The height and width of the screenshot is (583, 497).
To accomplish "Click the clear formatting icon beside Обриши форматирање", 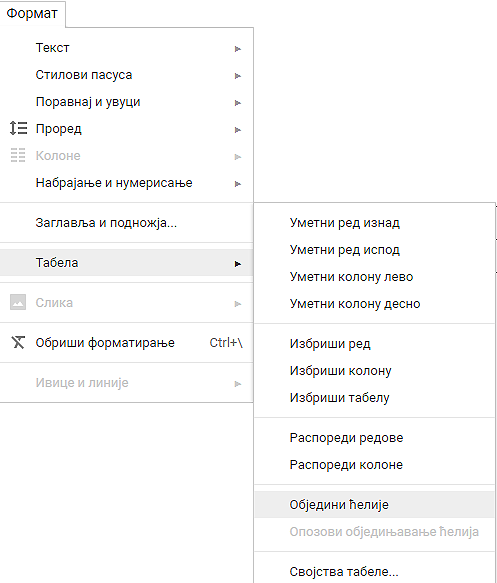I will coord(18,342).
